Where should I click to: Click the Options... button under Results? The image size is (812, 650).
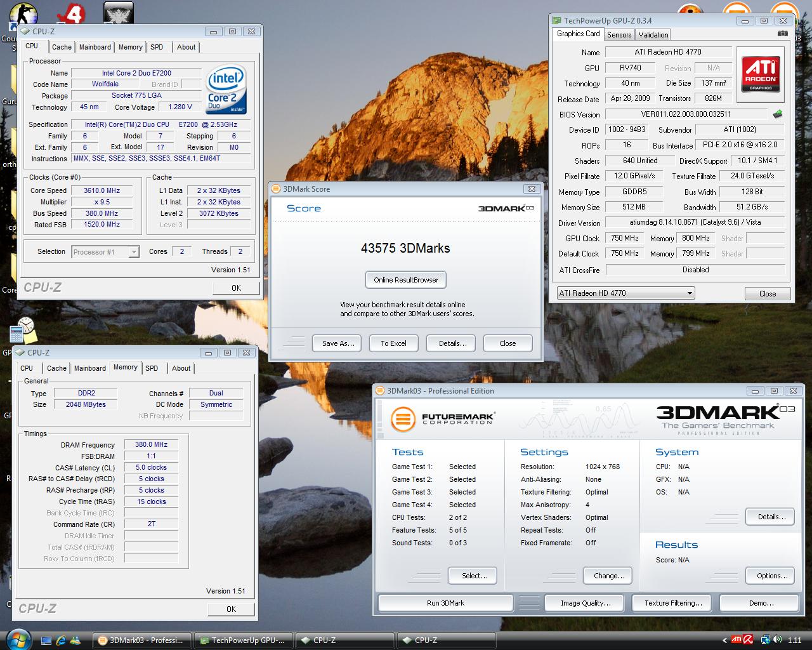click(x=771, y=576)
